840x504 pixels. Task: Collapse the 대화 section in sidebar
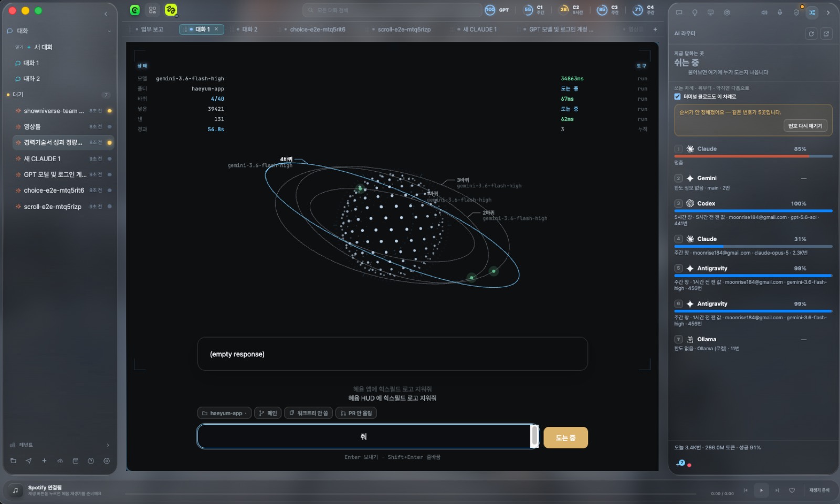pos(109,31)
